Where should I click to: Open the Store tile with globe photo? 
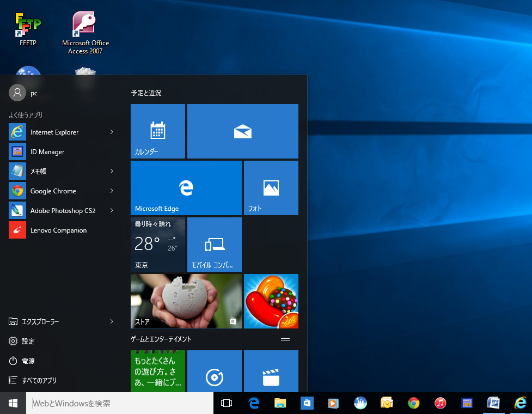[186, 301]
